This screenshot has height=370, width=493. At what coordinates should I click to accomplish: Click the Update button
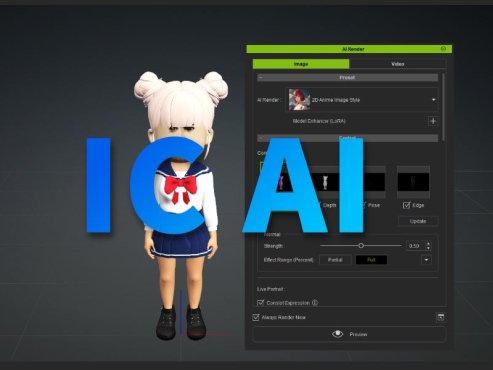pyautogui.click(x=418, y=221)
